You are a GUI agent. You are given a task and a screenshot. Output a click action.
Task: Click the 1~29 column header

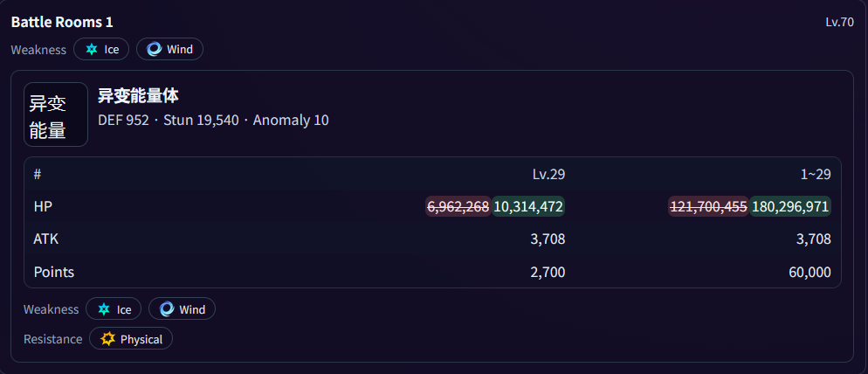coord(814,175)
